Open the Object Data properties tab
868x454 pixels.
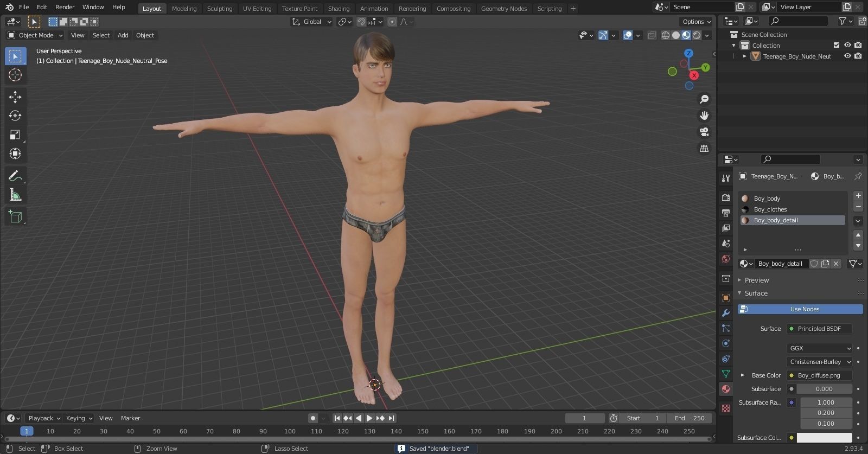726,374
